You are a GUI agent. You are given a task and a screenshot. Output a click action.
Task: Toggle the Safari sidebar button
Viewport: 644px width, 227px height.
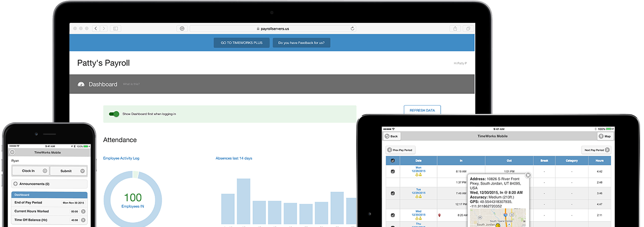[115, 29]
